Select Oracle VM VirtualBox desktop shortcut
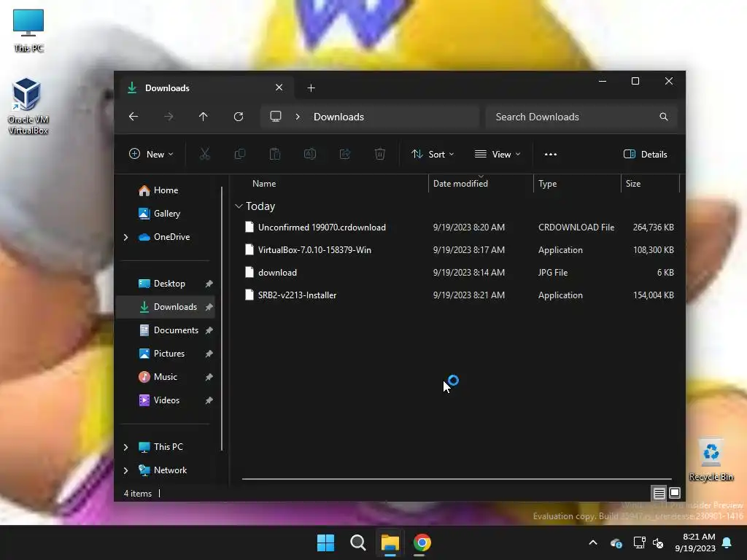747x560 pixels. point(28,106)
